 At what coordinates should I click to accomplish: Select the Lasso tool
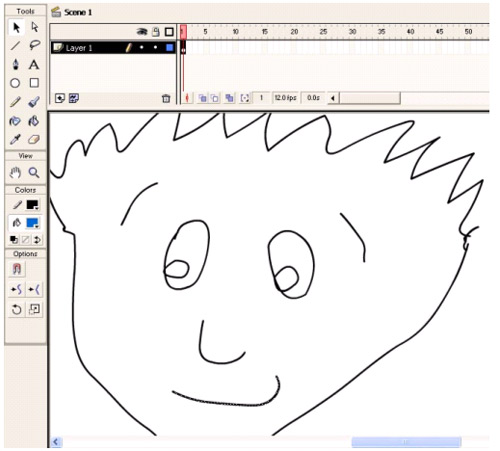pyautogui.click(x=34, y=45)
